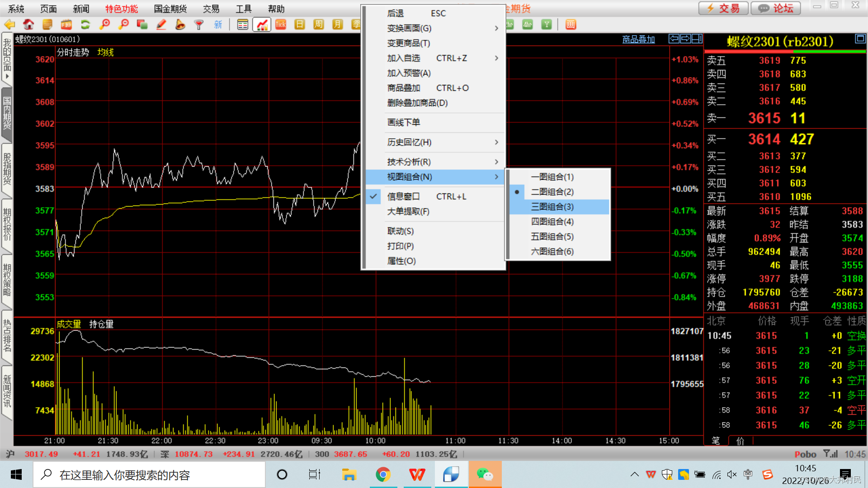Viewport: 868px width, 488px height.
Task: Choose 画线下单 from the context menu
Action: click(403, 122)
